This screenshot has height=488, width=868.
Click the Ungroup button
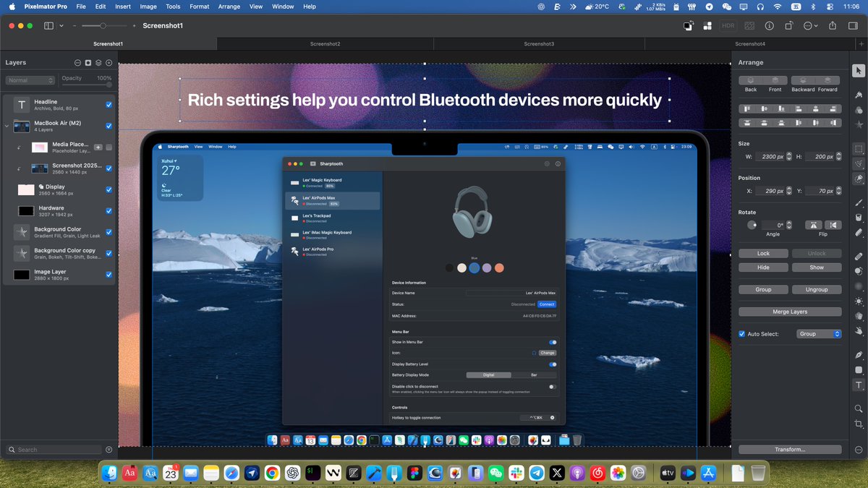[x=817, y=289]
